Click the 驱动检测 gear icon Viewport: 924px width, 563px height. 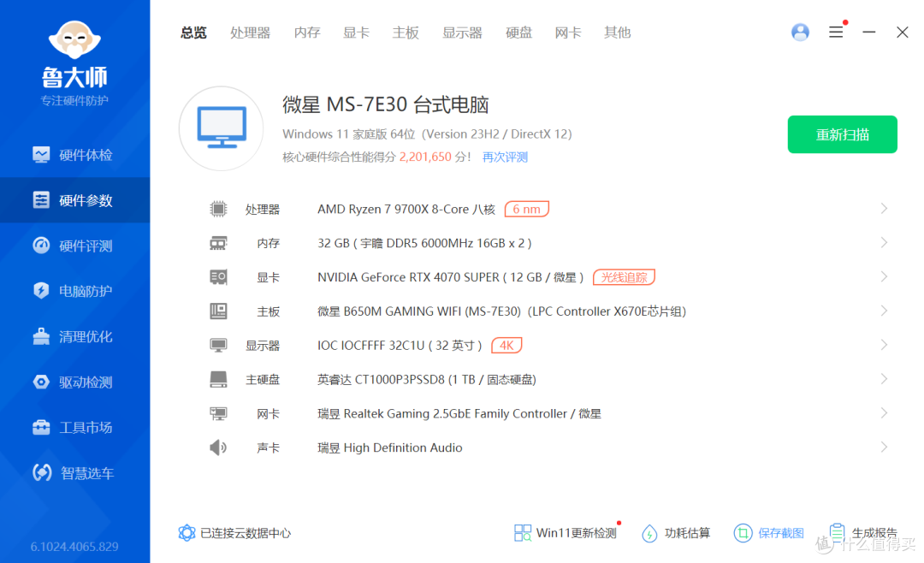pyautogui.click(x=41, y=382)
